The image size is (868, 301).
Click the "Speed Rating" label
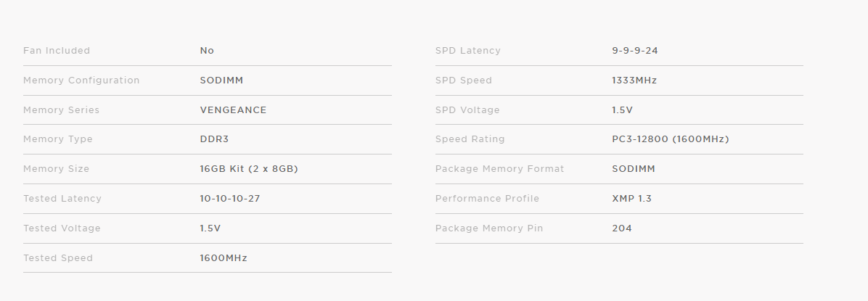[x=470, y=139]
